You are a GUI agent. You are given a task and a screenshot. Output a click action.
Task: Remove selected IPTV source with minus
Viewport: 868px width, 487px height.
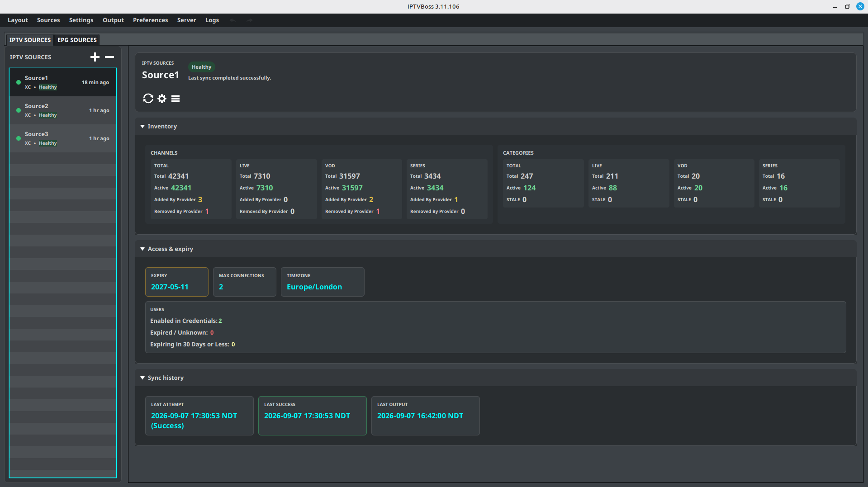pos(109,57)
